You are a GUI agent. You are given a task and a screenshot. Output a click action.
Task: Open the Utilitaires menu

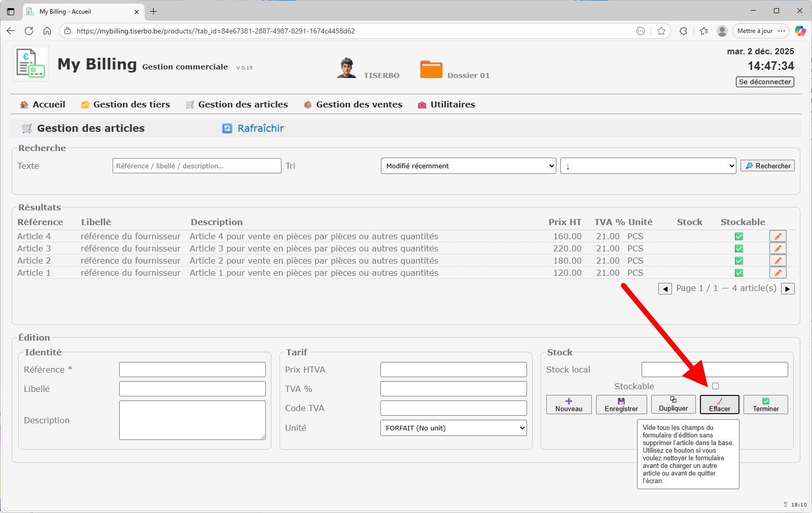point(446,104)
